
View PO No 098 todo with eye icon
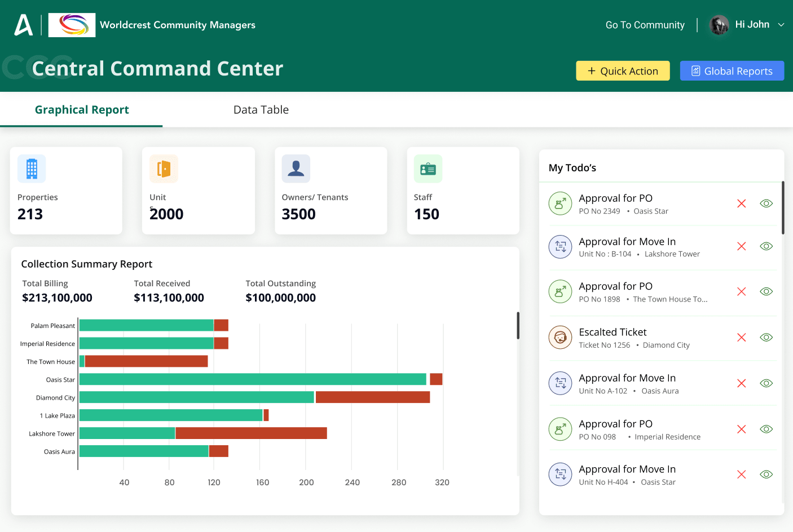766,429
